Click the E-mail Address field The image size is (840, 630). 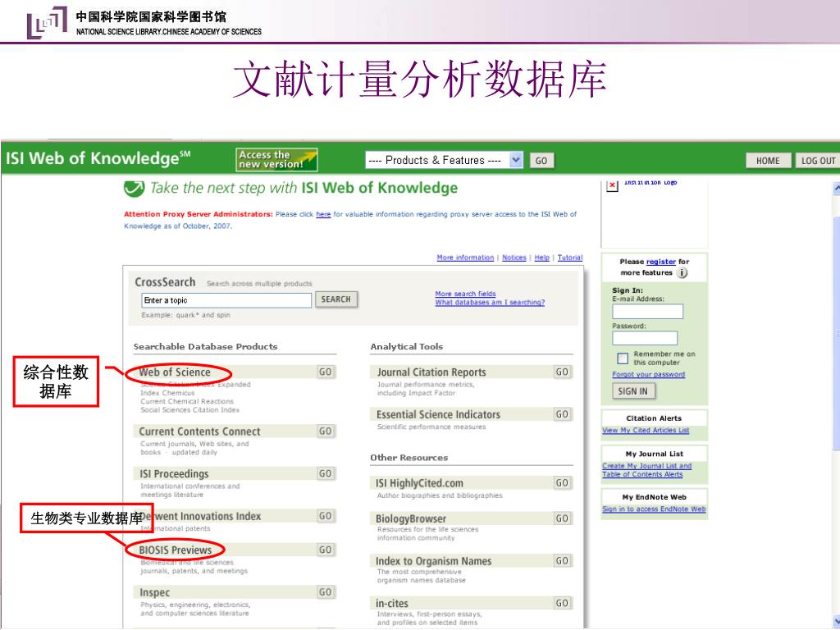coord(648,311)
